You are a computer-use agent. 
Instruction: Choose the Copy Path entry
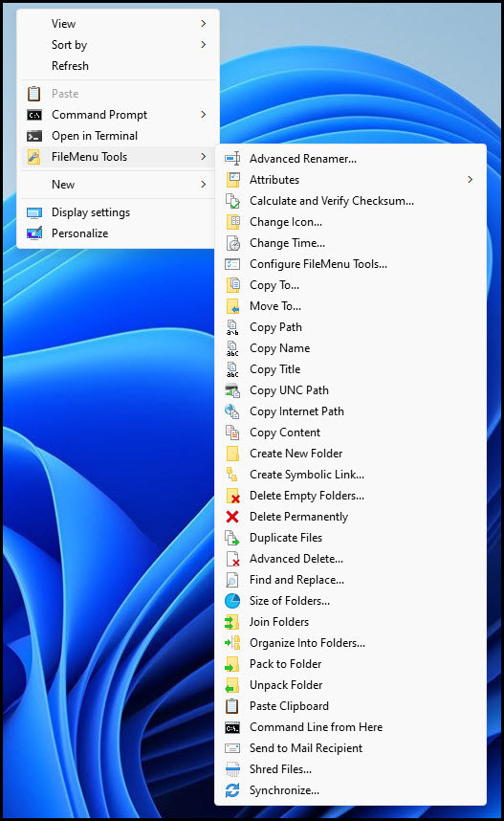tap(350, 327)
